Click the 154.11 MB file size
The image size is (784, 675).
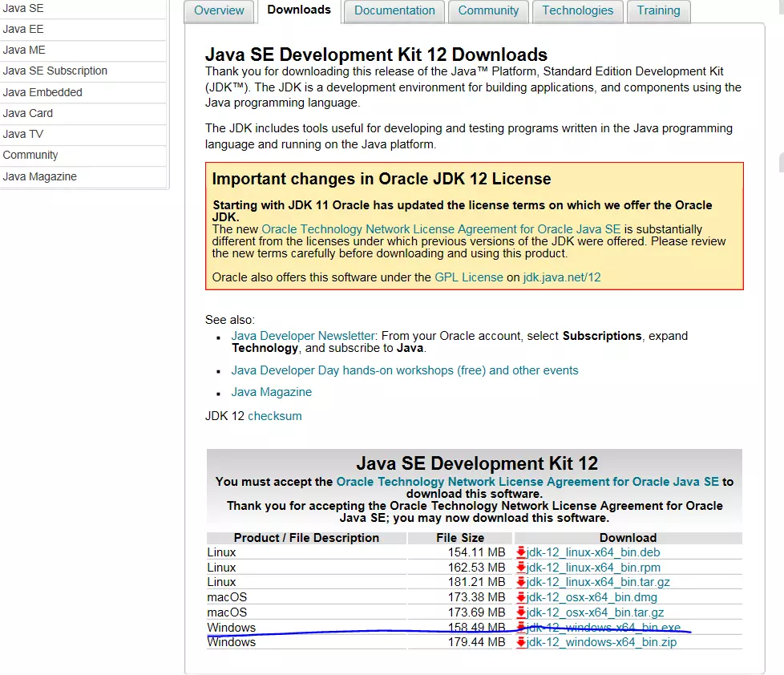click(476, 552)
